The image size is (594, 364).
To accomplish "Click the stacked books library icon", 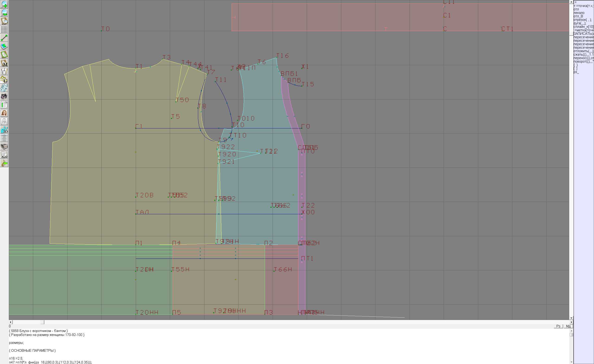I will pyautogui.click(x=4, y=147).
